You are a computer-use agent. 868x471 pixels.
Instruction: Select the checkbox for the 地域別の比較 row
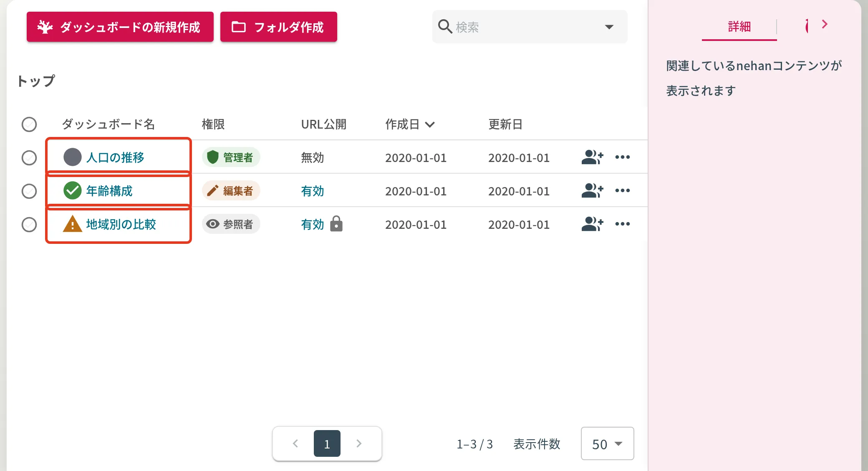(29, 225)
